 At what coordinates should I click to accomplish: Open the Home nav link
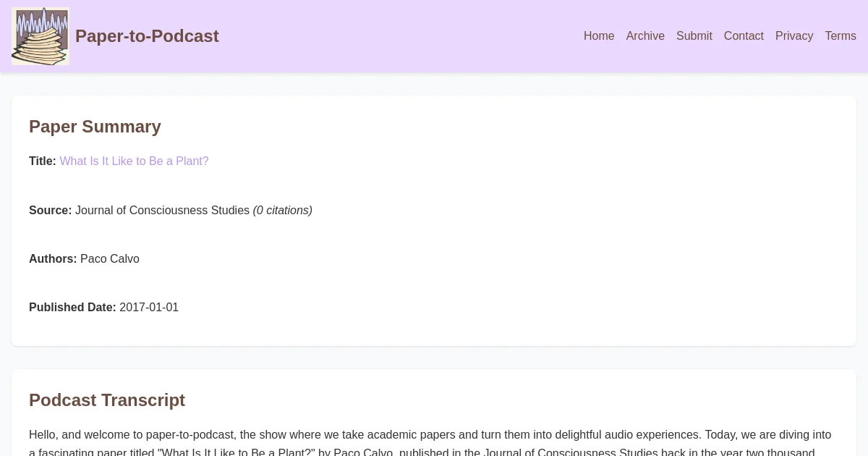pyautogui.click(x=599, y=36)
